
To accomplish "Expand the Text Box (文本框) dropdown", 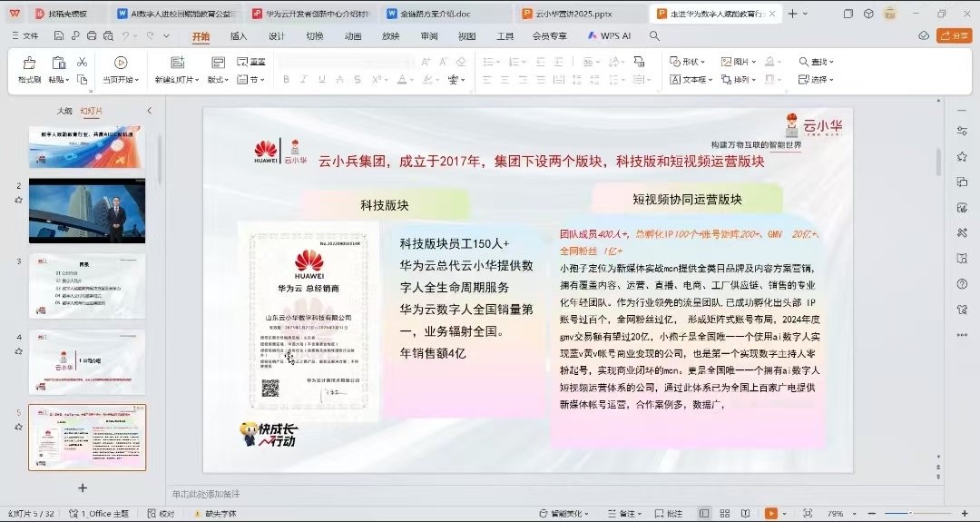I will point(697,80).
